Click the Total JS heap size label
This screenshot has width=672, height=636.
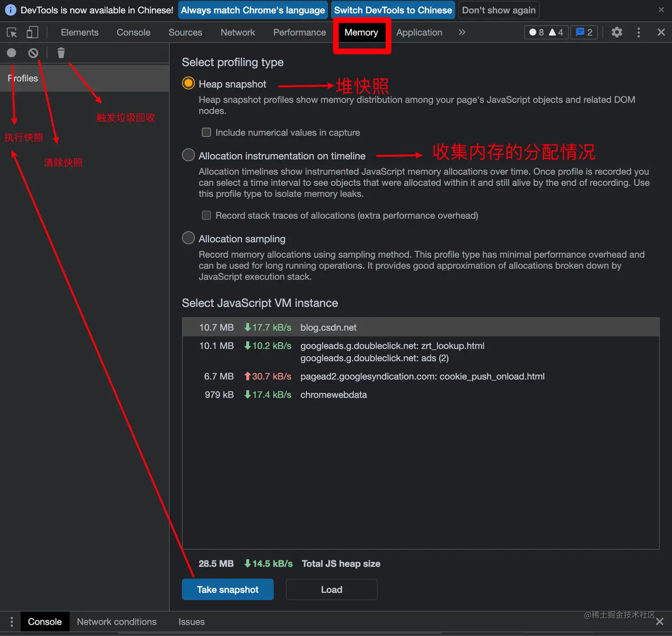341,564
